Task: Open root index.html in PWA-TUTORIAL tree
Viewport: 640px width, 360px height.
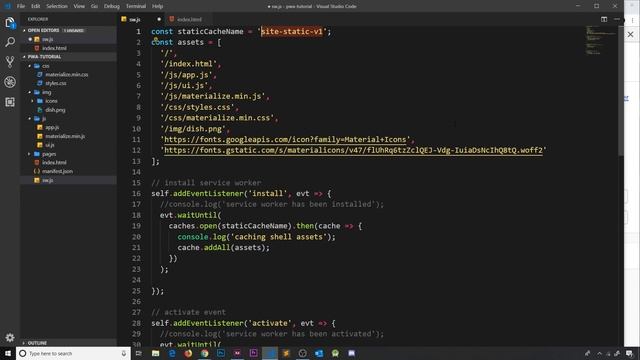Action: click(x=54, y=162)
